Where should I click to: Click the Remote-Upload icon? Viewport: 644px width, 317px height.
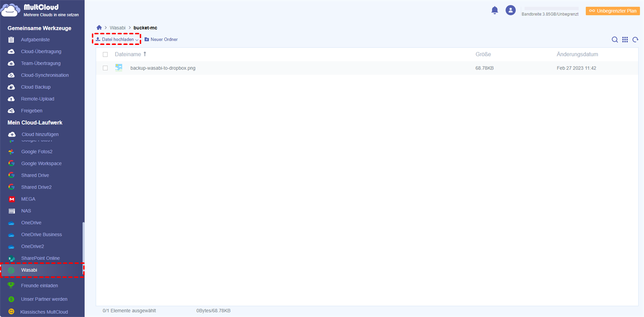[11, 99]
